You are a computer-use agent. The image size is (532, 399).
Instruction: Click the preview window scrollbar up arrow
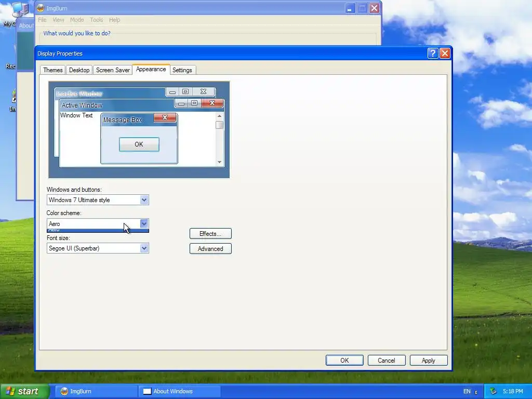[x=220, y=116]
